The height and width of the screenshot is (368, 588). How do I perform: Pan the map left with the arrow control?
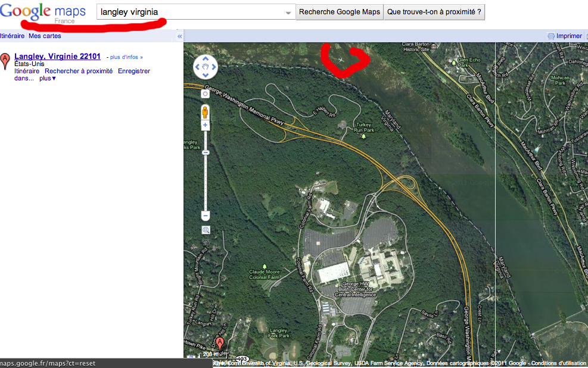(x=197, y=67)
